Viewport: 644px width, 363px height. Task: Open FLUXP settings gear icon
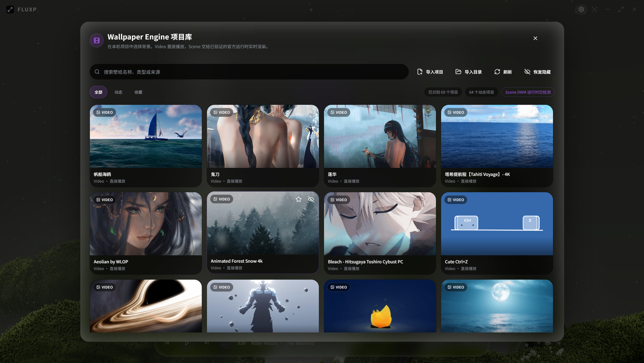pos(581,9)
